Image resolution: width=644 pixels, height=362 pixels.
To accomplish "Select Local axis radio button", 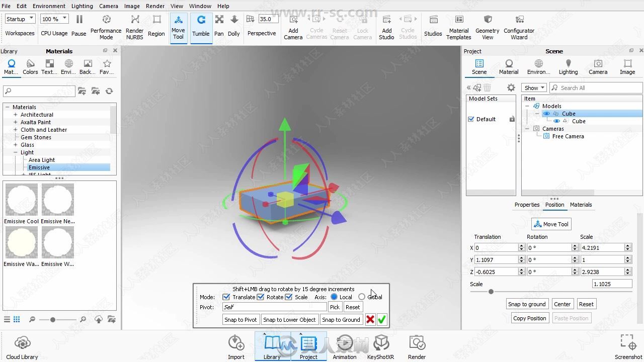I will point(334,297).
